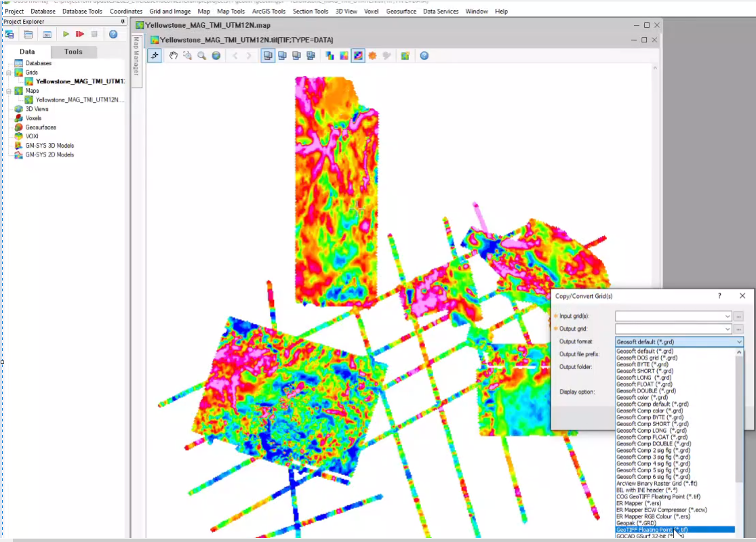Choose Geosoft DOS grid (*.grd) option

647,358
